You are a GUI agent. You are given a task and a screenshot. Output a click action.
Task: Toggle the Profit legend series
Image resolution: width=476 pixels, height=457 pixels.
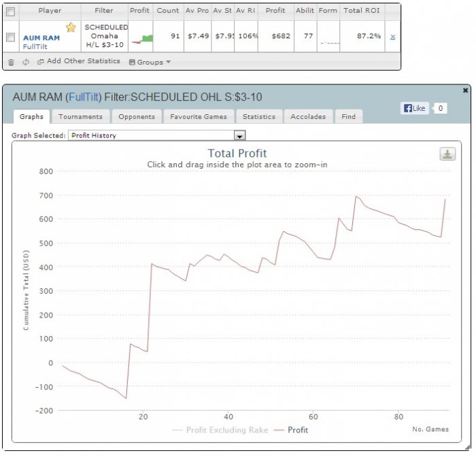(x=291, y=430)
